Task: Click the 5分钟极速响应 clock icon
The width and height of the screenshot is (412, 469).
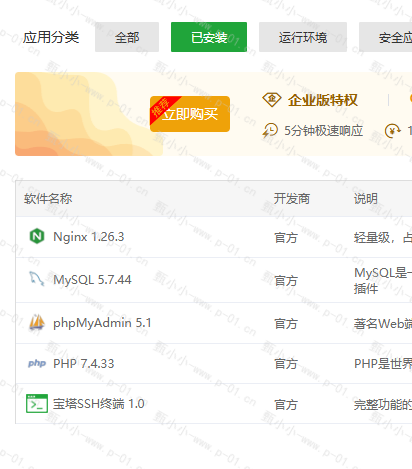Action: 270,130
